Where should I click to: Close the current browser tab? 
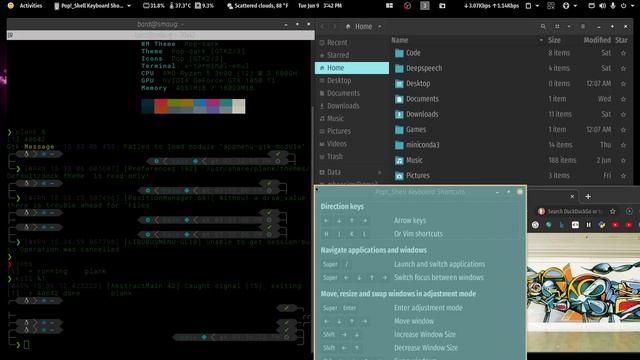[572, 197]
